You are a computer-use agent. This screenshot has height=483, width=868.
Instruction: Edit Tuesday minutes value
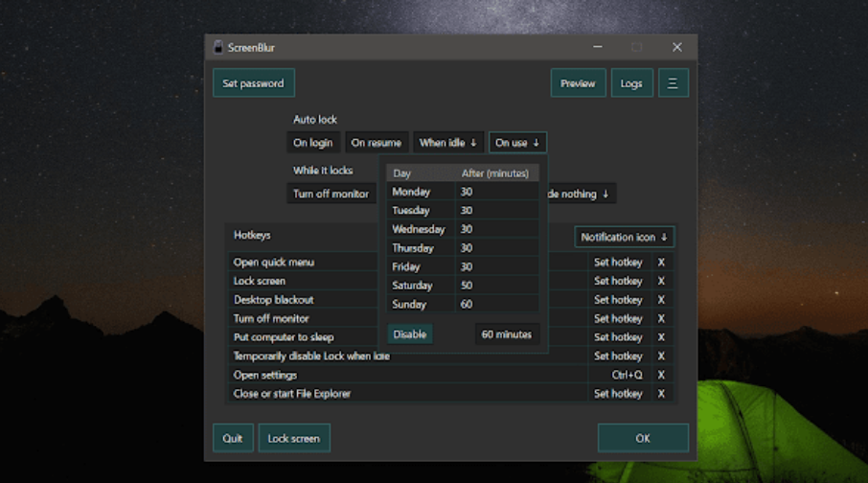coord(496,211)
